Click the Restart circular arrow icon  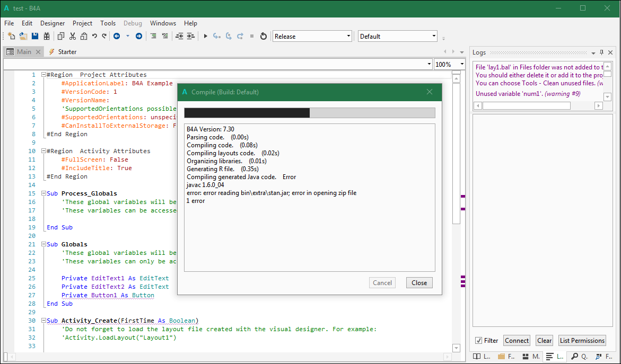(263, 36)
